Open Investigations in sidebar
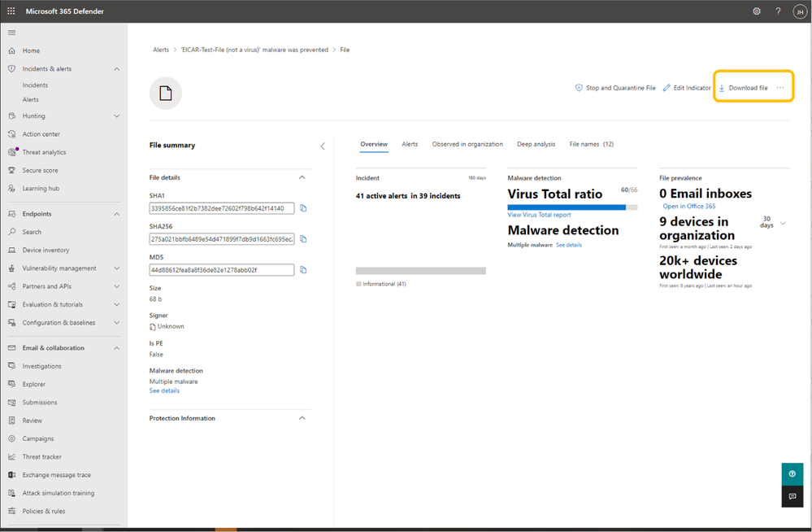This screenshot has width=812, height=532. point(41,367)
